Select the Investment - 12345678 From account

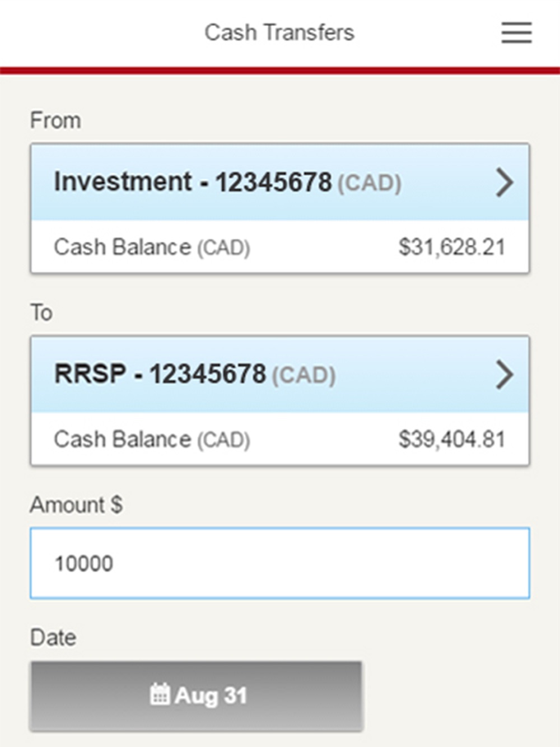click(x=280, y=183)
